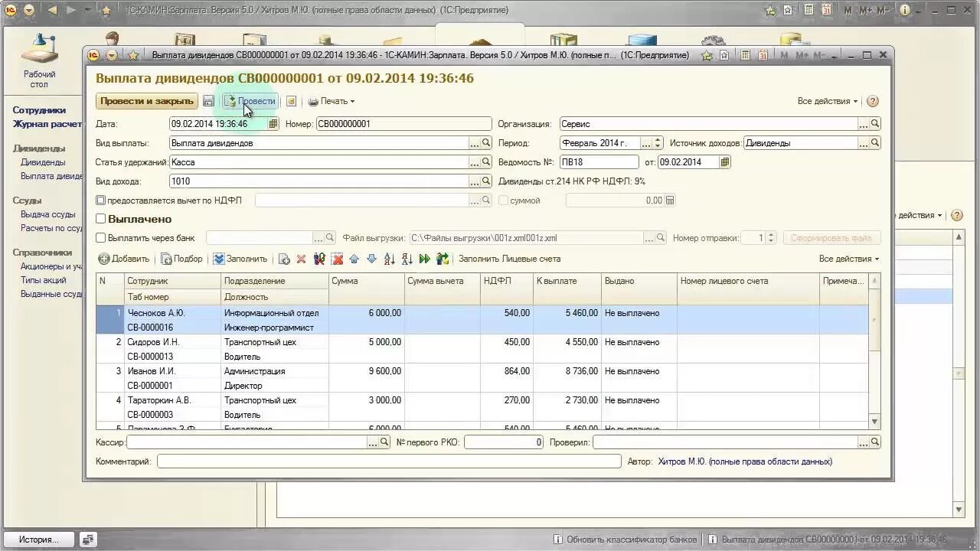
Task: Open Выдача ссуды sidebar link
Action: pyautogui.click(x=48, y=214)
